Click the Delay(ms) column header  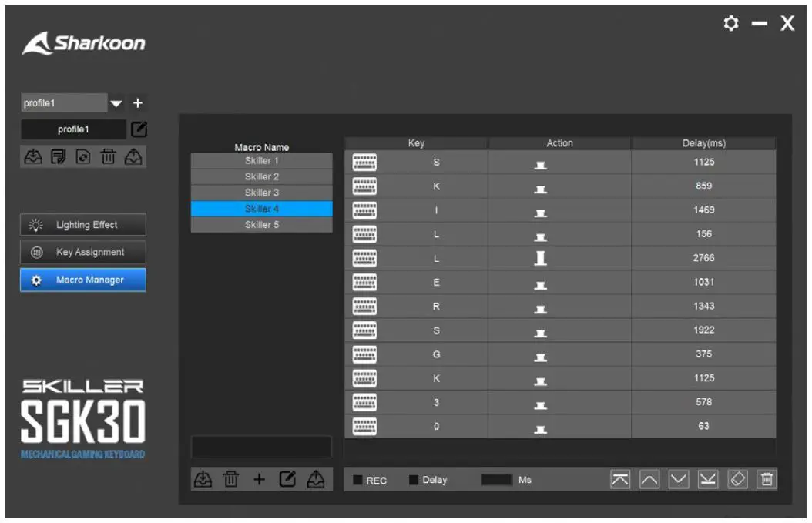704,143
